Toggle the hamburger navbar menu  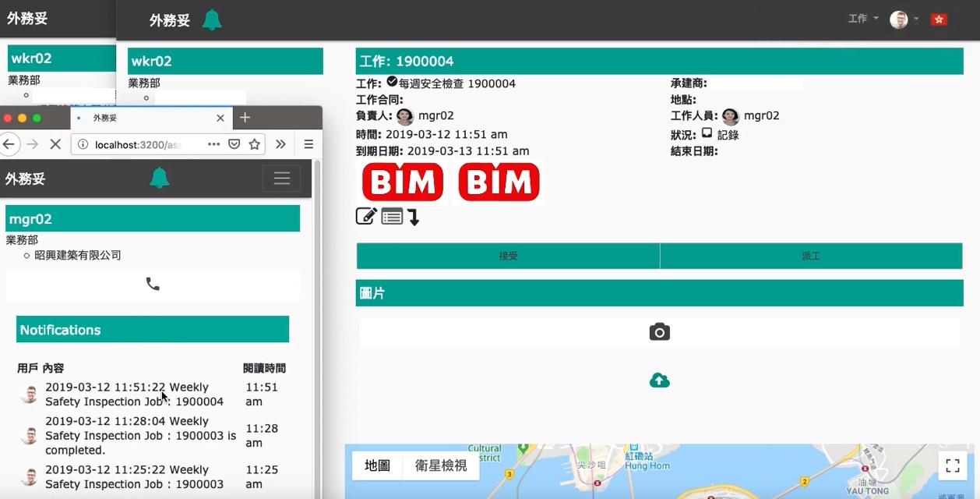(x=281, y=179)
